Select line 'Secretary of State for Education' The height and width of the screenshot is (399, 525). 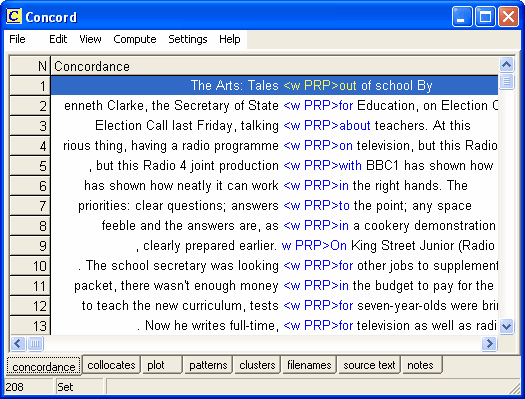(x=274, y=105)
